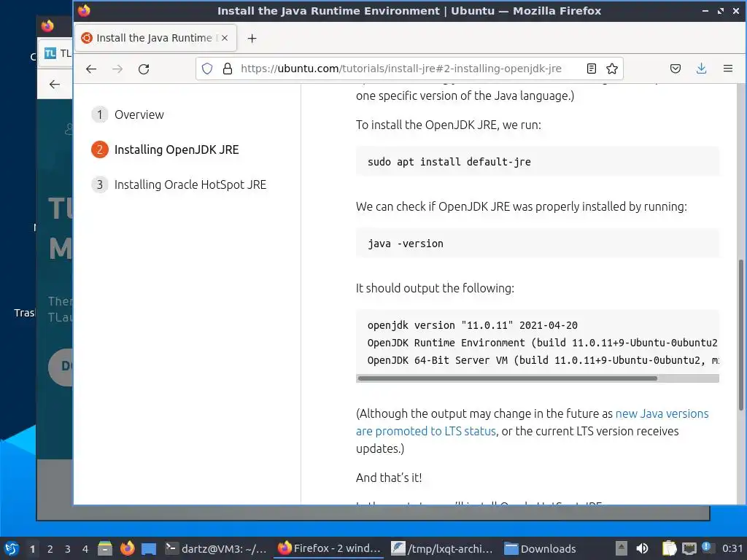Image resolution: width=747 pixels, height=560 pixels.
Task: Switch to the dartz@VM3 terminal window
Action: coord(216,548)
